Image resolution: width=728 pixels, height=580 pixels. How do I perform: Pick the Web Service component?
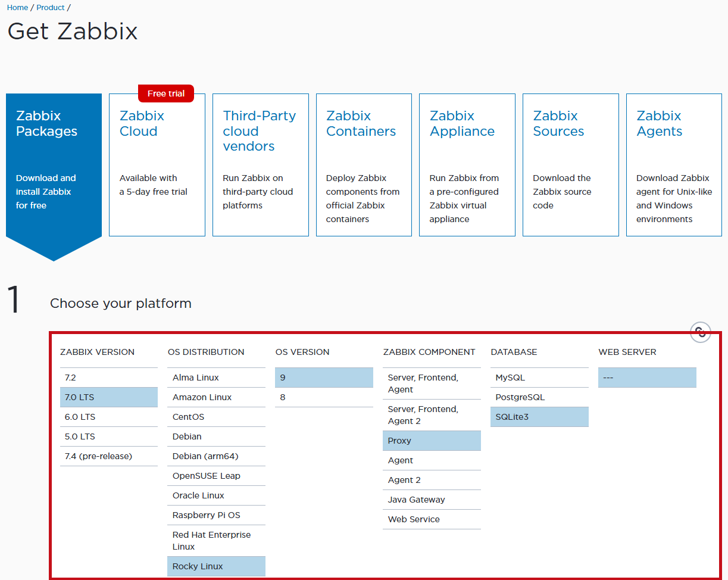click(x=432, y=519)
